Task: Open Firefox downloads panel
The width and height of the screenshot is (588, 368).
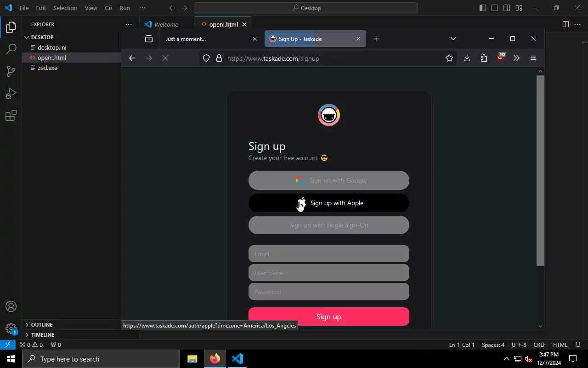Action: pos(467,58)
